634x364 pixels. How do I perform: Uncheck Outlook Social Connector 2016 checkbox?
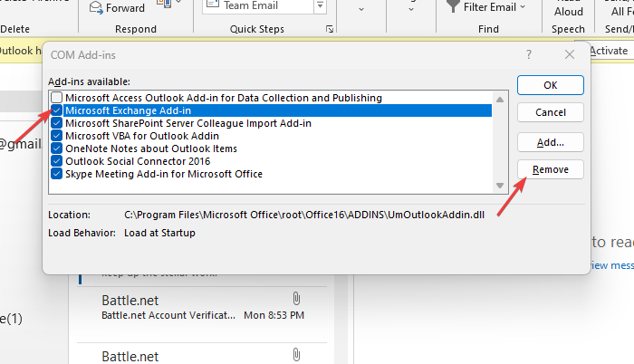click(x=56, y=161)
